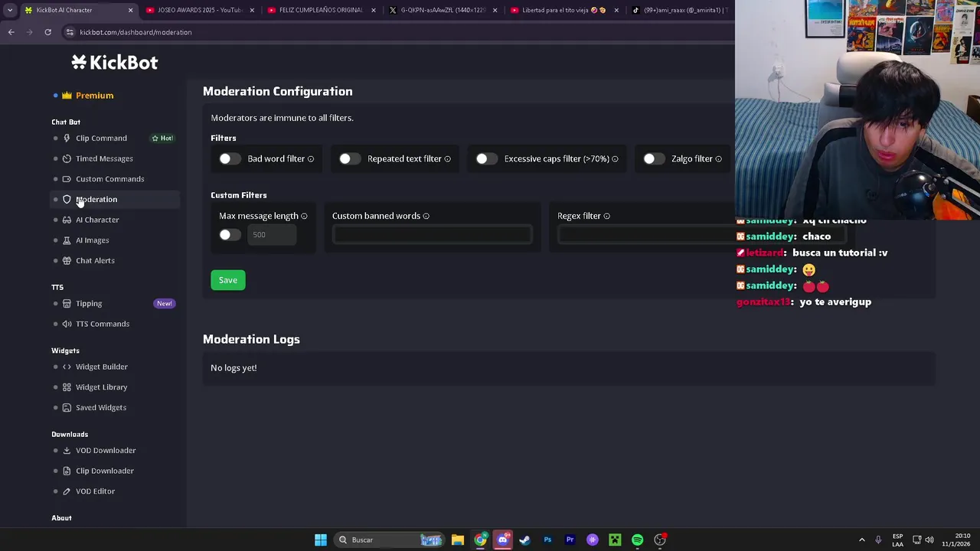Click the Regex filter info icon

606,217
